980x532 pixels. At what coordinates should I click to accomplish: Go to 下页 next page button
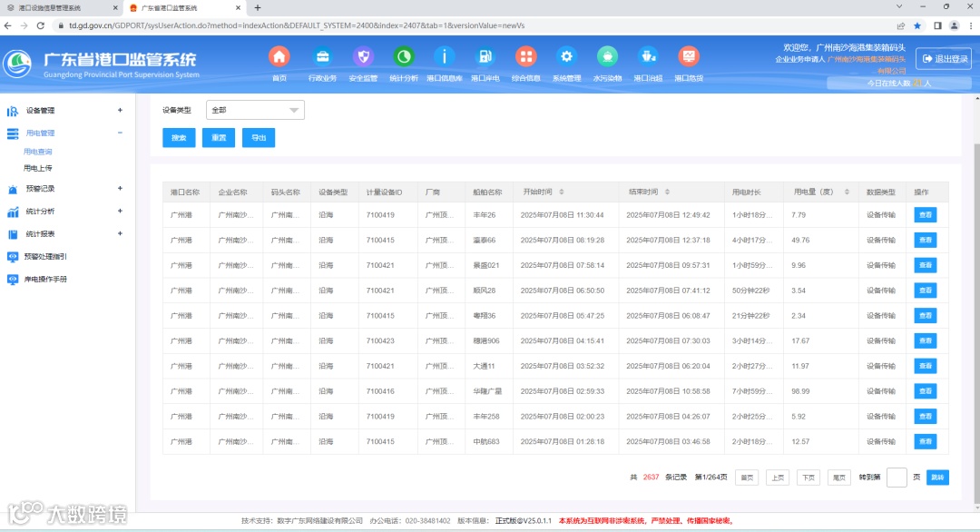point(808,478)
